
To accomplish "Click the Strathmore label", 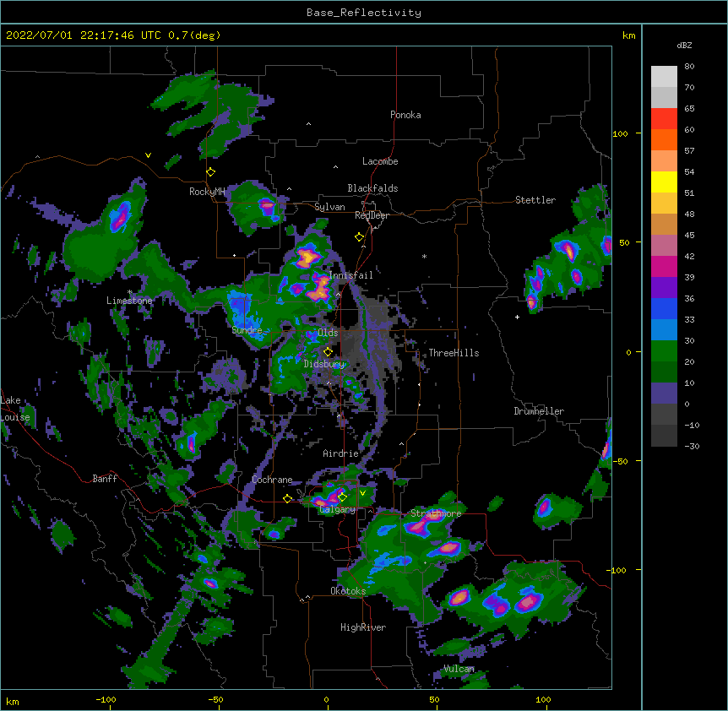I will (436, 513).
